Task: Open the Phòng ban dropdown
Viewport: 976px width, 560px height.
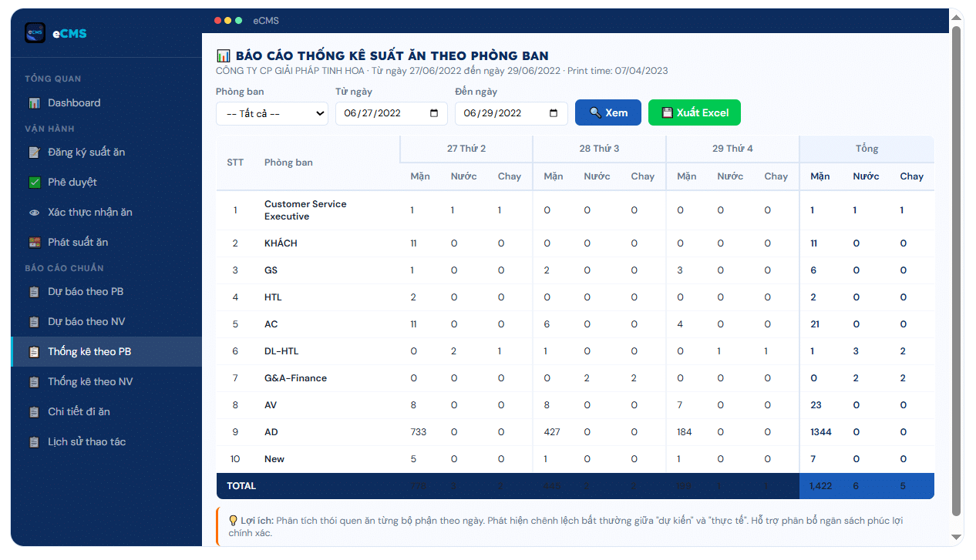Action: [272, 113]
